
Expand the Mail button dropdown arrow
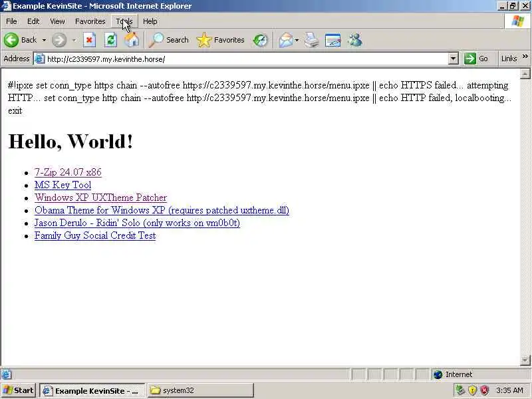click(297, 40)
